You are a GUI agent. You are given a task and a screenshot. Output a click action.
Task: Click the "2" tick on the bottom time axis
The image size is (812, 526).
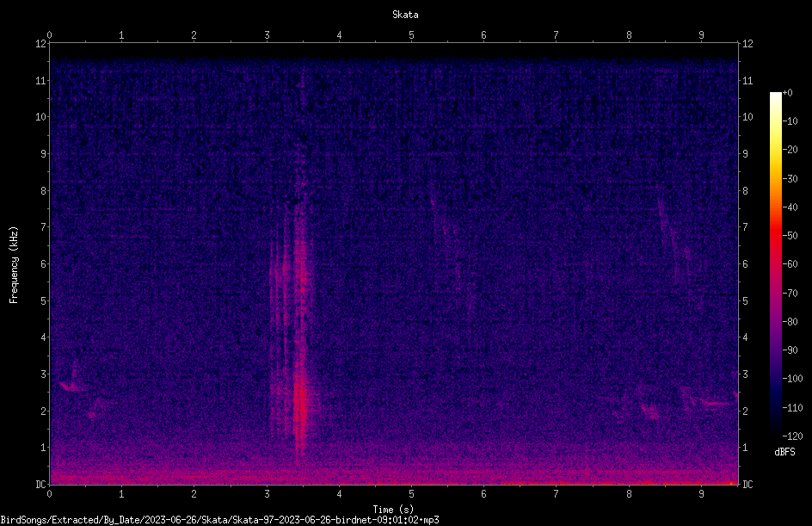click(194, 494)
